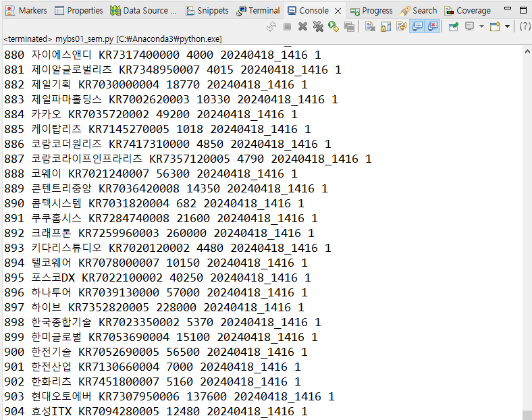The image size is (532, 420).
Task: Click the price 137600 in the 현대오토에버 row
Action: tap(207, 396)
